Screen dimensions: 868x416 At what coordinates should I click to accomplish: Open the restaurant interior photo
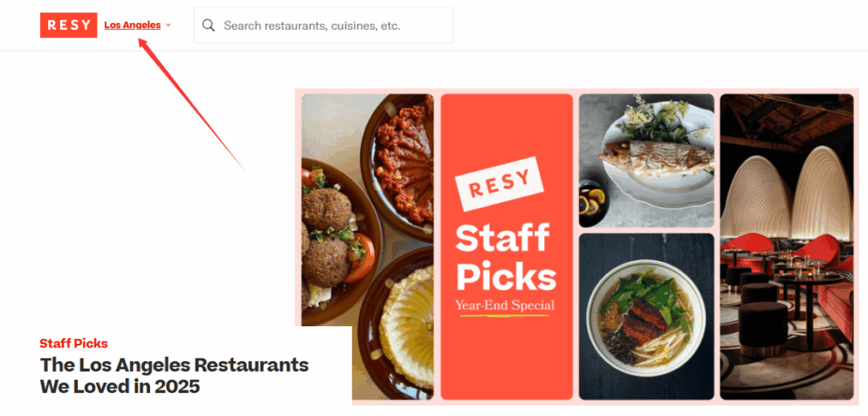[786, 246]
